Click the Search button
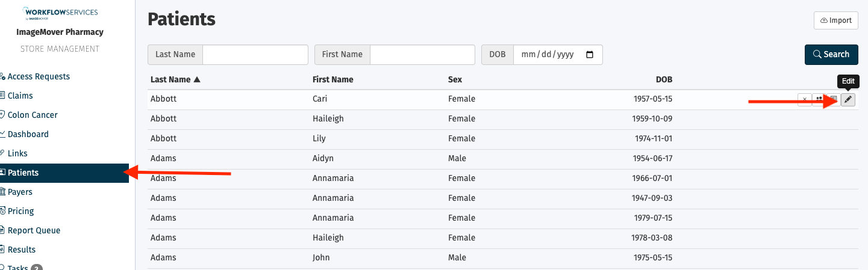Image resolution: width=868 pixels, height=270 pixels. point(831,54)
